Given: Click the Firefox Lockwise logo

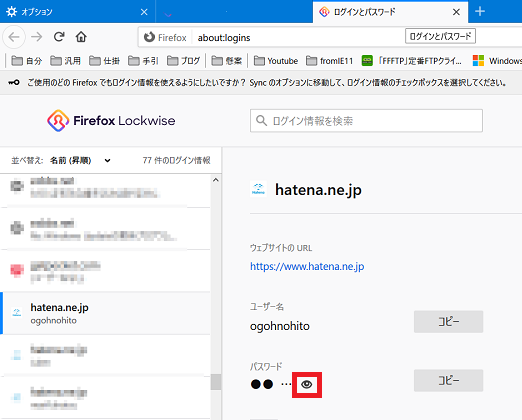Looking at the screenshot, I should [111, 121].
